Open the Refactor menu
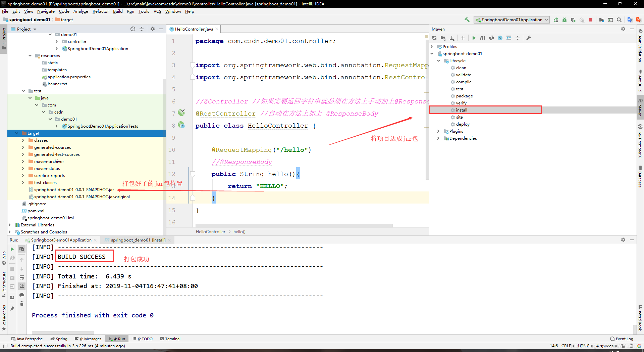The height and width of the screenshot is (352, 644). pos(101,11)
